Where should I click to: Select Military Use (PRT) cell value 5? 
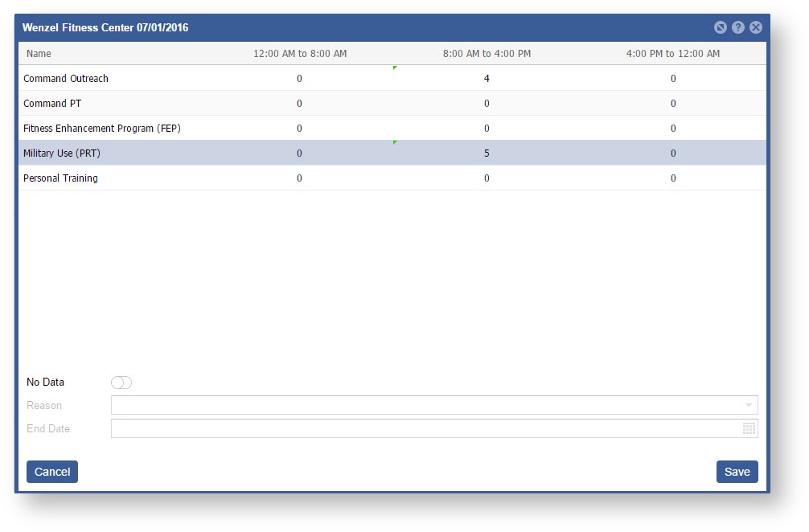tap(487, 153)
